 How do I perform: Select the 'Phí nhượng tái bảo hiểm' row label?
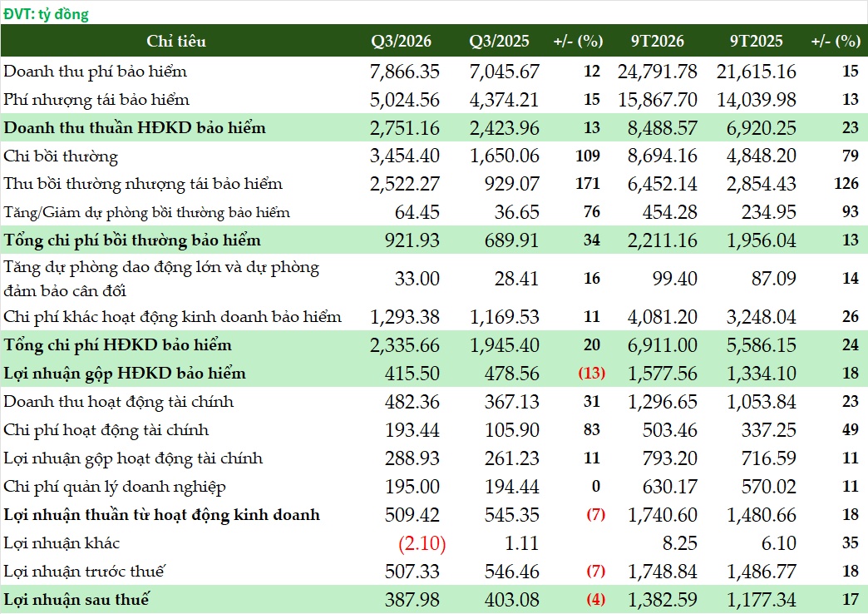96,100
